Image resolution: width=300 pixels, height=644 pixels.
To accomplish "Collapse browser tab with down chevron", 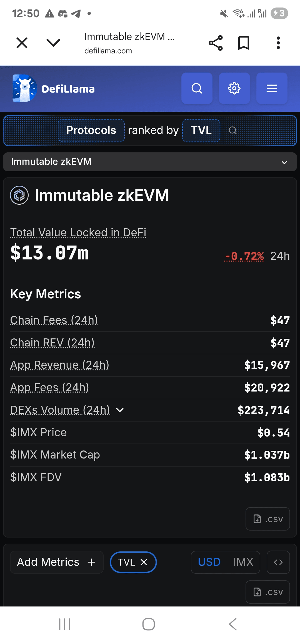I will (53, 43).
